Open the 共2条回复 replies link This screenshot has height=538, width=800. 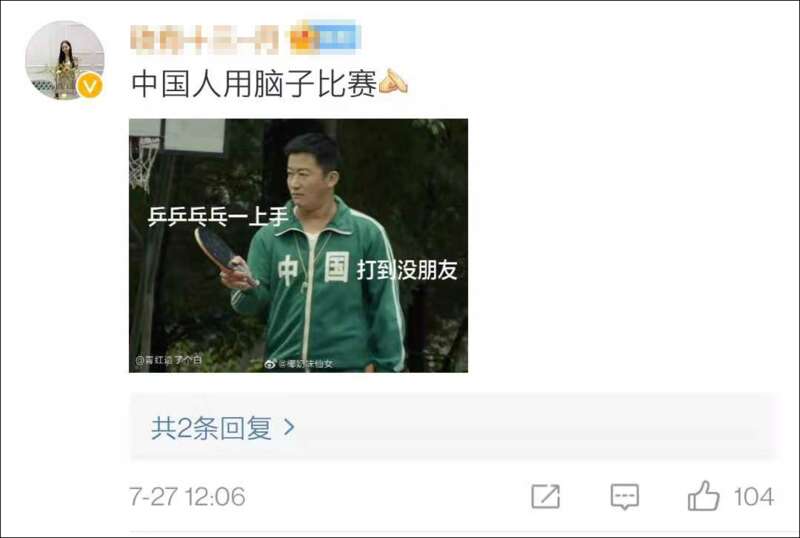coord(211,428)
